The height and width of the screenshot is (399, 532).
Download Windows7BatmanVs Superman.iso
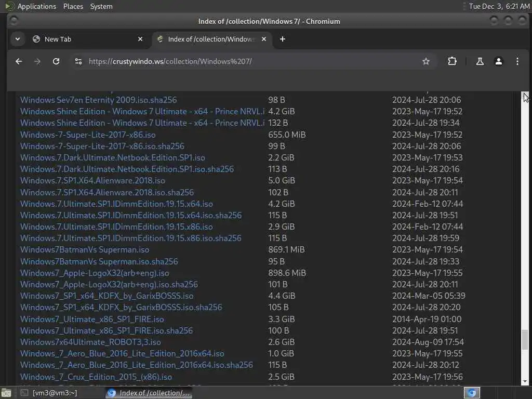[85, 250]
